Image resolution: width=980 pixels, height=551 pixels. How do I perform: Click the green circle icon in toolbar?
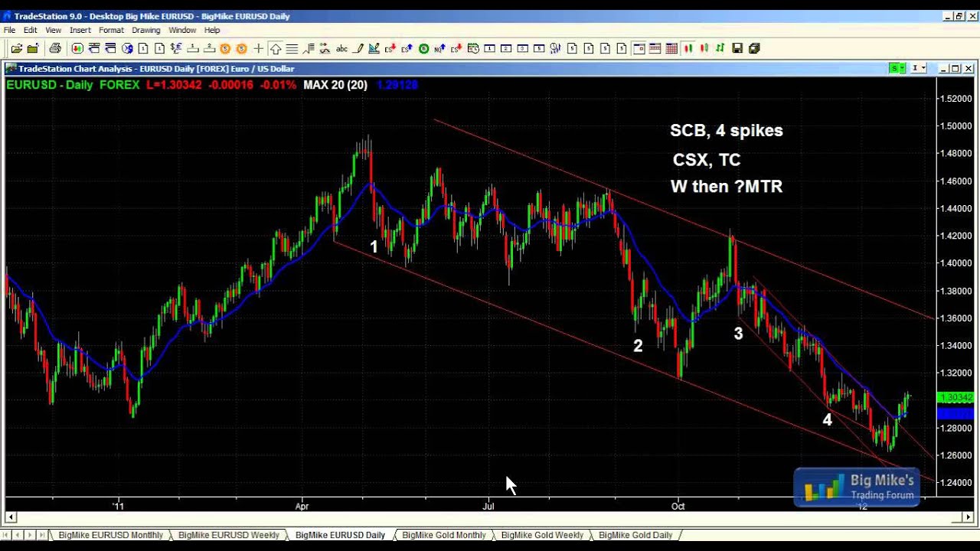(x=423, y=48)
